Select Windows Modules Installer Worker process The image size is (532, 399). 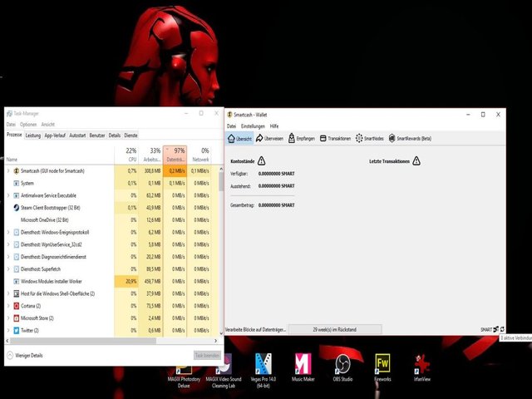tap(112, 281)
